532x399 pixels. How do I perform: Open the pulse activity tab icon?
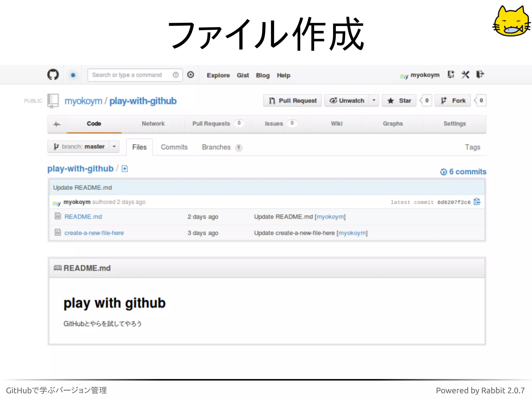pos(57,124)
